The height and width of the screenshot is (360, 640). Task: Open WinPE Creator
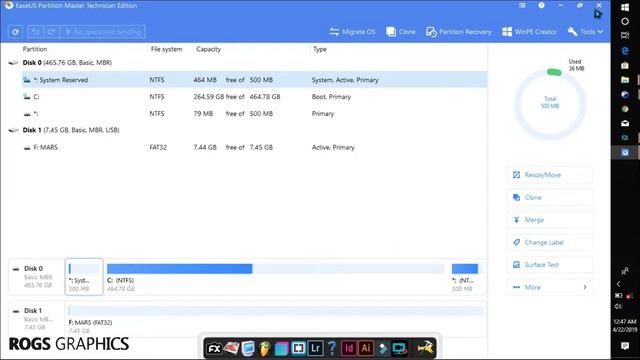(529, 32)
